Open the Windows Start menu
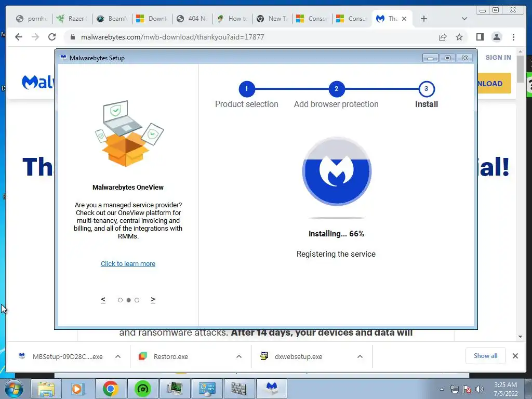Screen dimensions: 532x399 pos(14,389)
